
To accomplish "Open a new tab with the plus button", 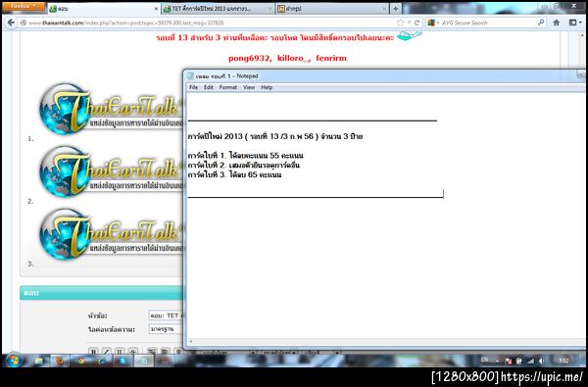I will pyautogui.click(x=395, y=9).
